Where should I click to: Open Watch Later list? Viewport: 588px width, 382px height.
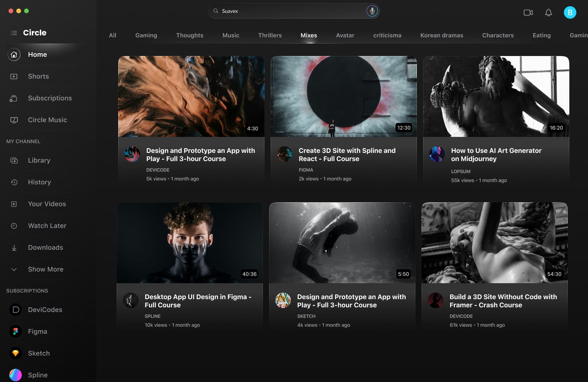(47, 226)
